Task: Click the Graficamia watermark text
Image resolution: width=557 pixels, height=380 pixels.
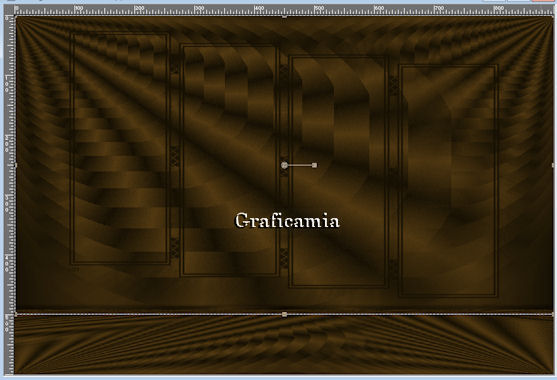Action: [x=287, y=221]
